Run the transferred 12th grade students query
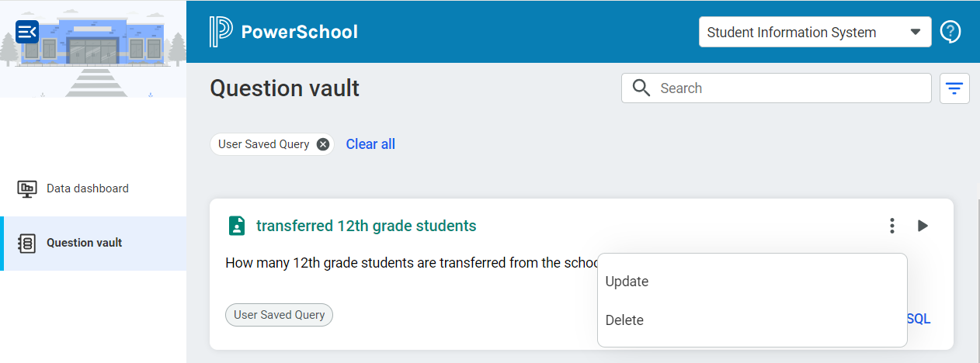Screen dimensions: 980x363 pos(923,226)
